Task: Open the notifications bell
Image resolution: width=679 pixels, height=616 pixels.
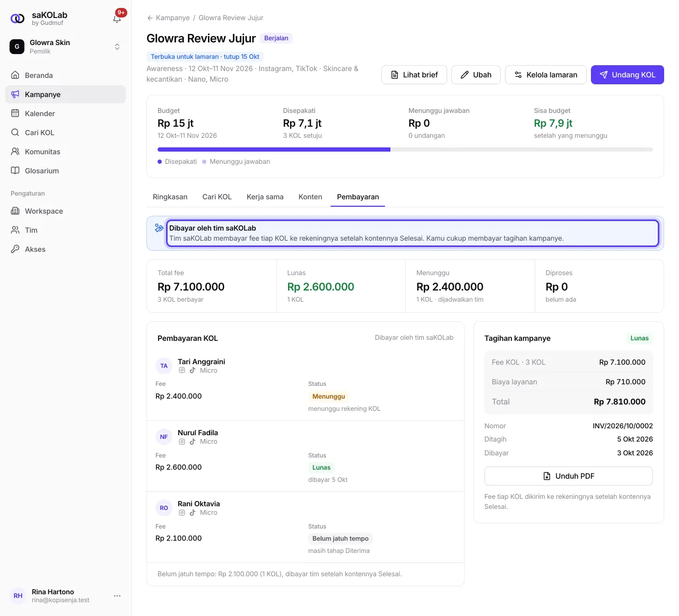Action: tap(117, 19)
